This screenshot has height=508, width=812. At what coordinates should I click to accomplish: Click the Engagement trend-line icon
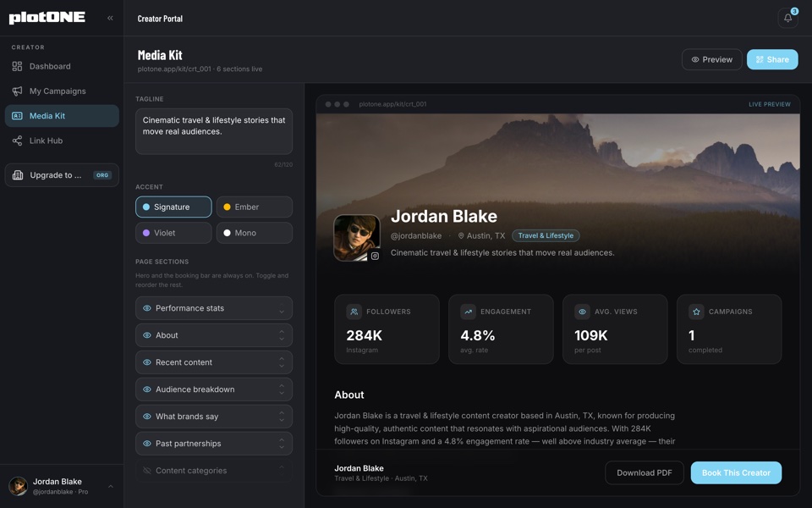pyautogui.click(x=468, y=312)
